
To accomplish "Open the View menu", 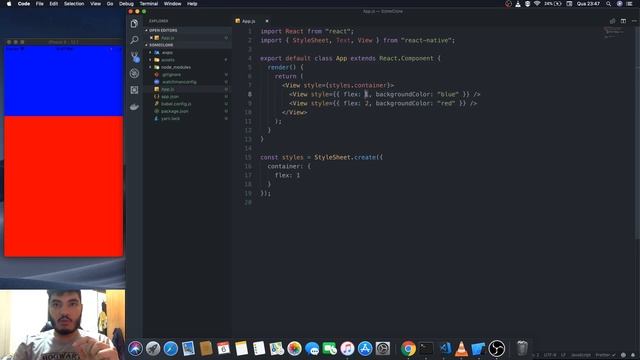I will (x=96, y=4).
